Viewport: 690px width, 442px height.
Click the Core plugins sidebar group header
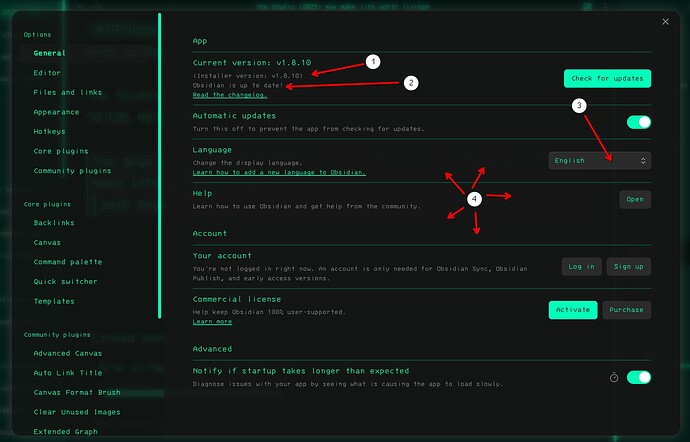coord(47,204)
